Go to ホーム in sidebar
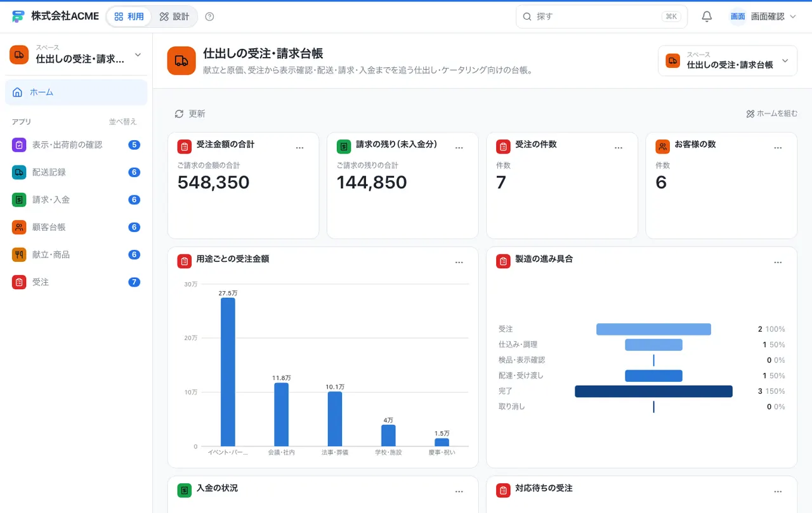 (76, 92)
